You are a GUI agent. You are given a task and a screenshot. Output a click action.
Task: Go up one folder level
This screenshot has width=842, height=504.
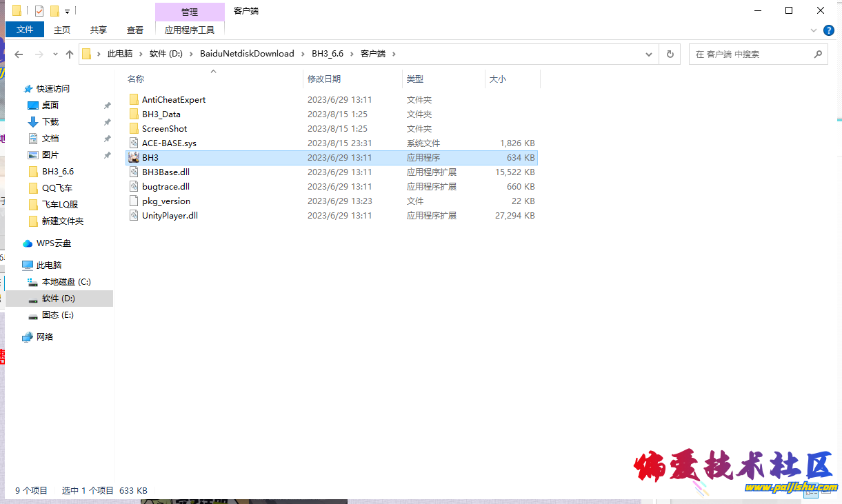click(70, 54)
